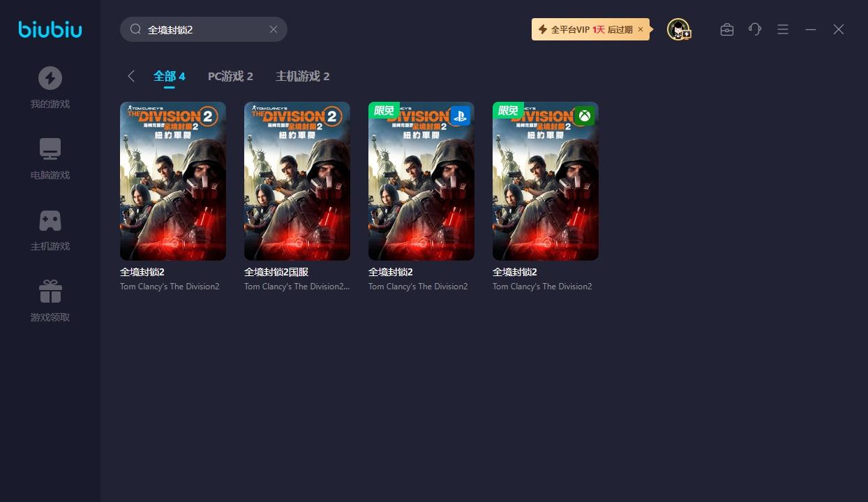This screenshot has height=502, width=868.
Task: Open customer service headset icon
Action: [755, 29]
